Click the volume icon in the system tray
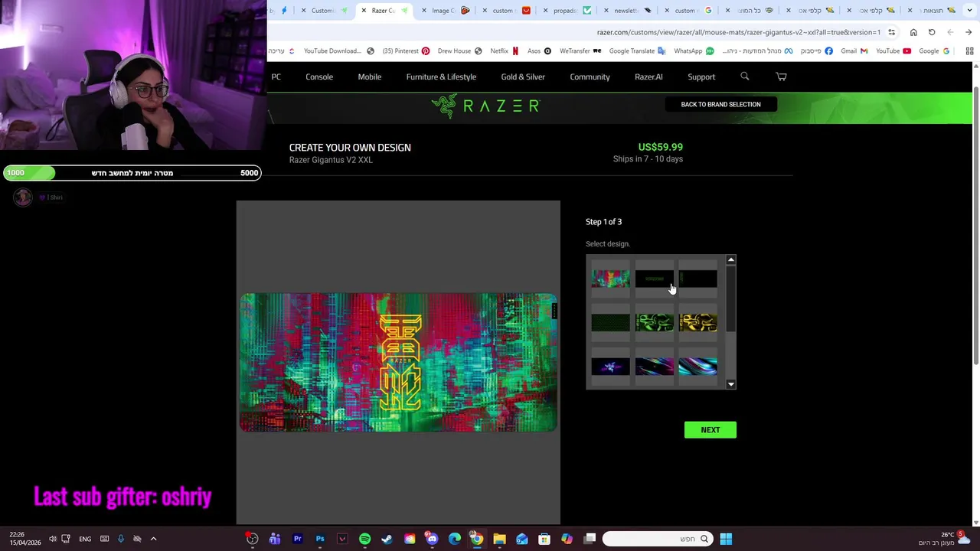This screenshot has width=980, height=551. pyautogui.click(x=53, y=539)
